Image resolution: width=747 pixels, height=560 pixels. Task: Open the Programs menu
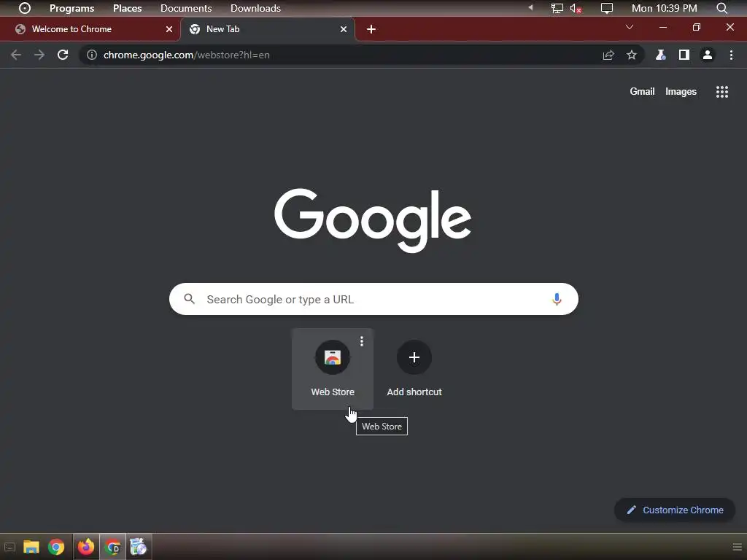[72, 8]
